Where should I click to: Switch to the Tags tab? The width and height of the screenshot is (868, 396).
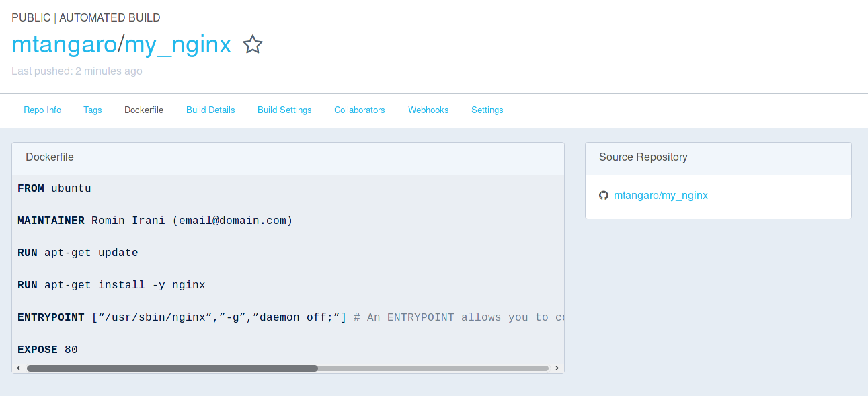point(93,110)
